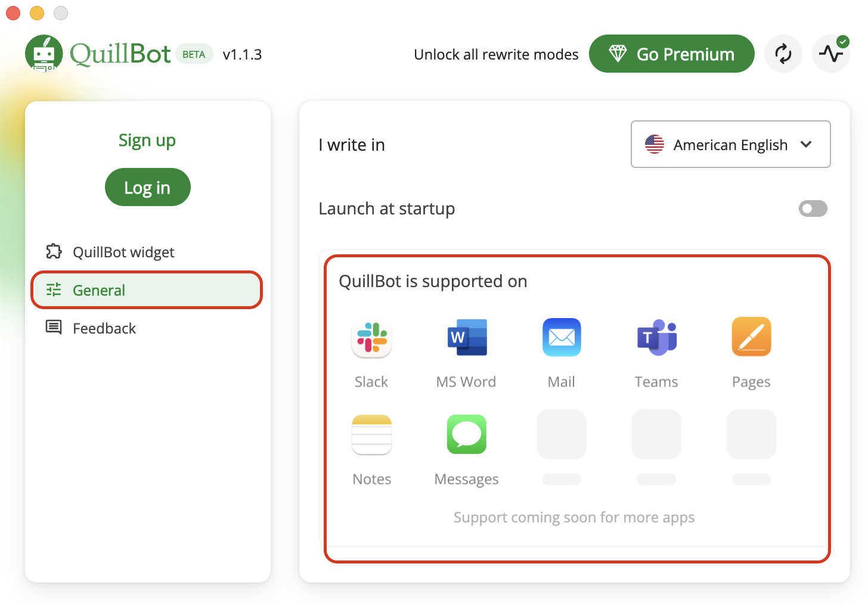Click the v1.1.3 version text
Screen dimensions: 868x604
pyautogui.click(x=242, y=54)
